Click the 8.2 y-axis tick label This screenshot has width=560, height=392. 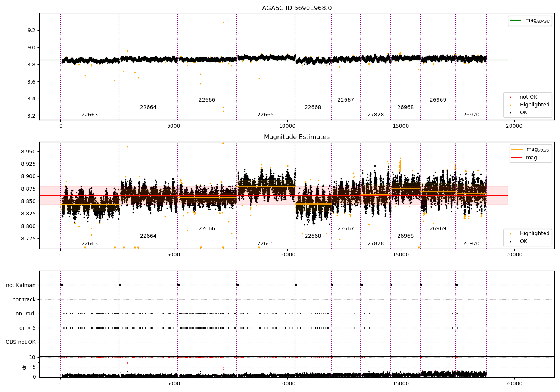31,116
